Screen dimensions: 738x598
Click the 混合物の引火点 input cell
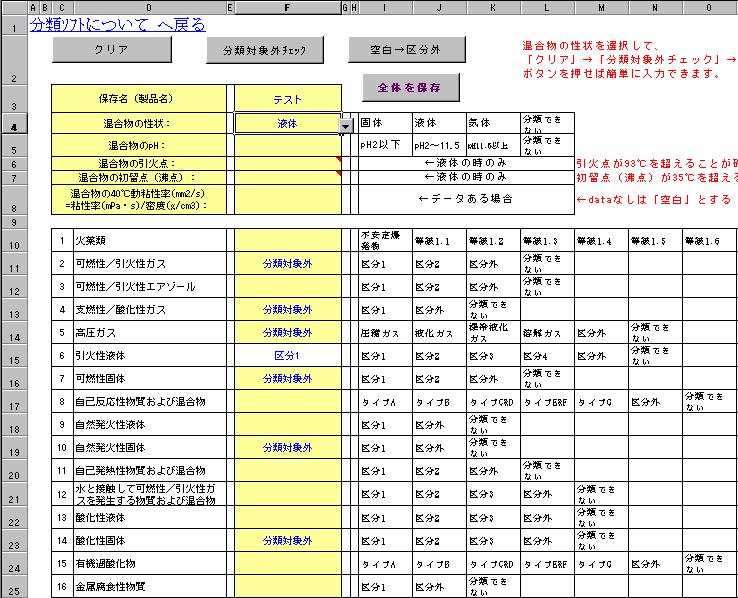pyautogui.click(x=288, y=164)
